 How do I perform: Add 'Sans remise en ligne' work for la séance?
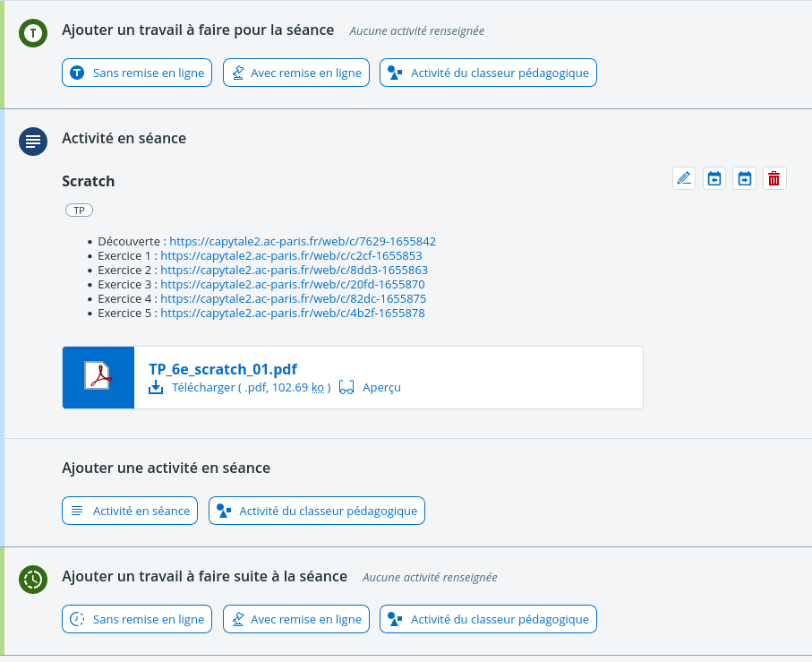(137, 73)
